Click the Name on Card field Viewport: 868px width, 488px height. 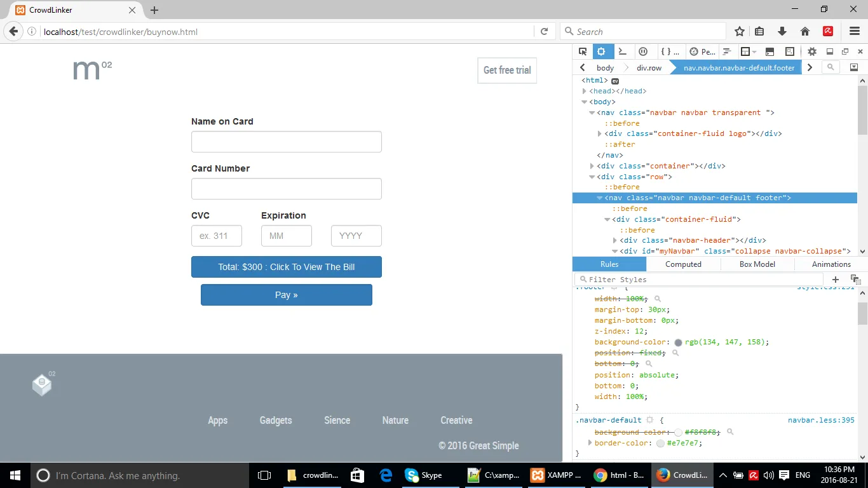point(287,142)
